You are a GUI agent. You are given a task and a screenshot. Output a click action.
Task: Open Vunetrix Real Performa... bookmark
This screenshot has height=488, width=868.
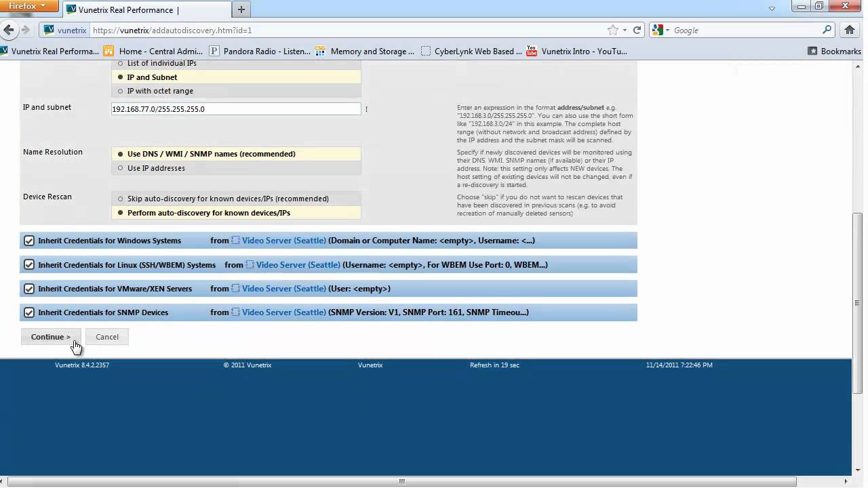point(50,51)
